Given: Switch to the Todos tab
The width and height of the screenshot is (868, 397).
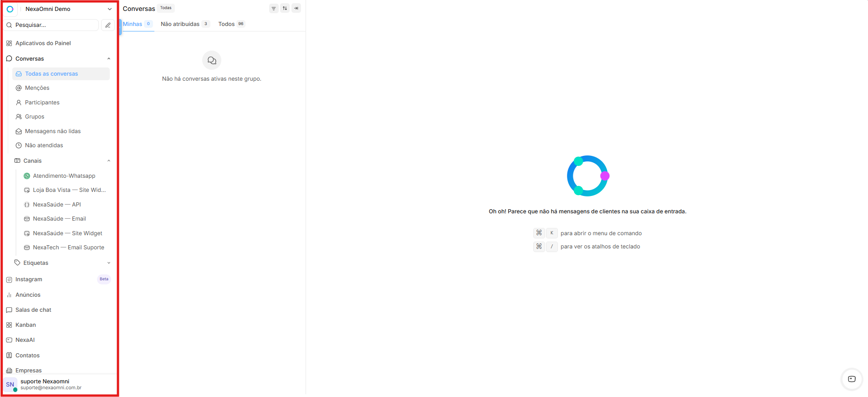Looking at the screenshot, I should 231,24.
